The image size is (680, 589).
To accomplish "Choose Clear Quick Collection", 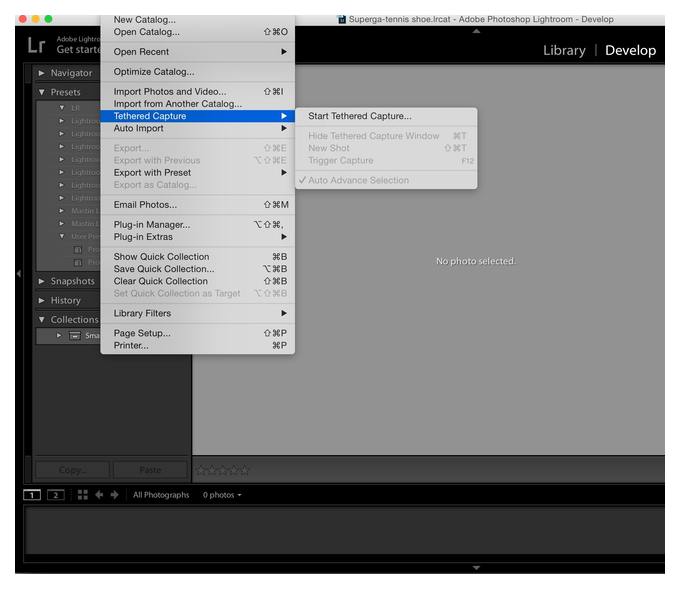I will (198, 281).
